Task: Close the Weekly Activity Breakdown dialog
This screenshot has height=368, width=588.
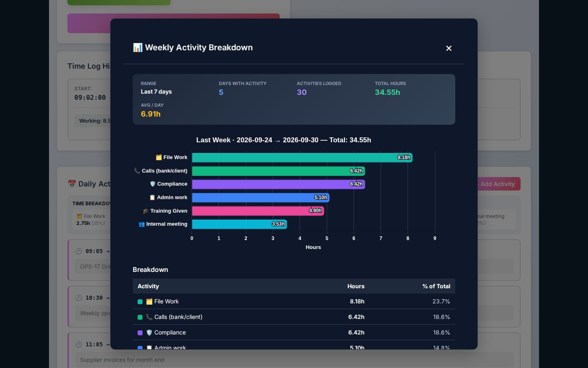Action: pyautogui.click(x=449, y=48)
